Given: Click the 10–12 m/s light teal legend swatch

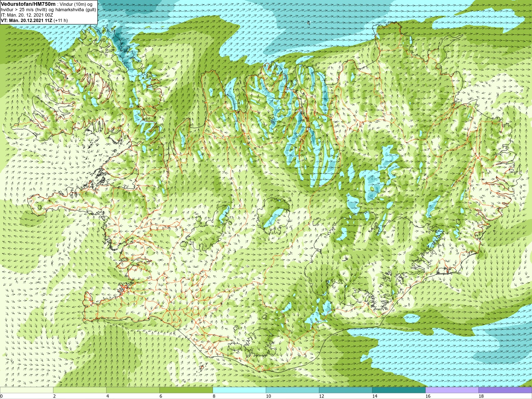Looking at the screenshot, I should click(x=293, y=390).
